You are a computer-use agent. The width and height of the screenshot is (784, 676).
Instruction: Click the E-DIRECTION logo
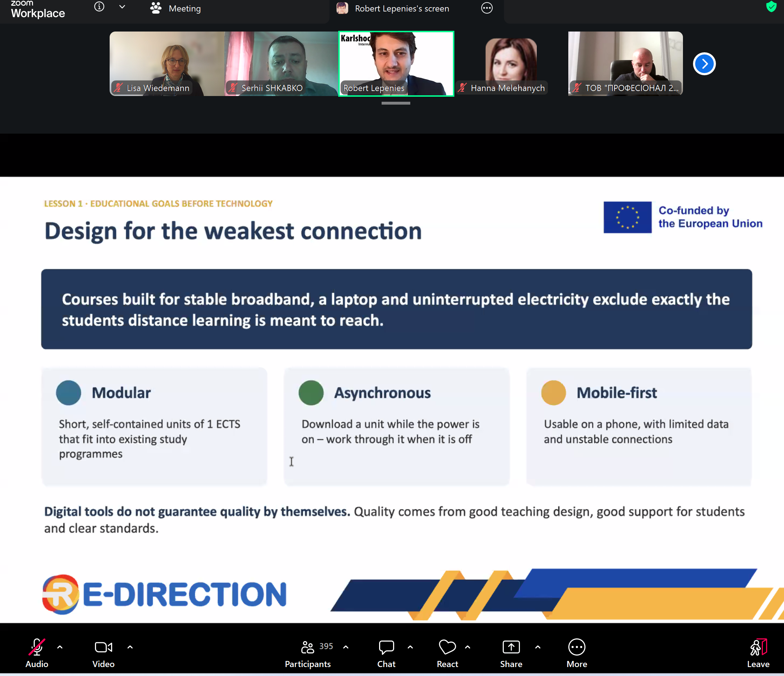click(x=164, y=594)
